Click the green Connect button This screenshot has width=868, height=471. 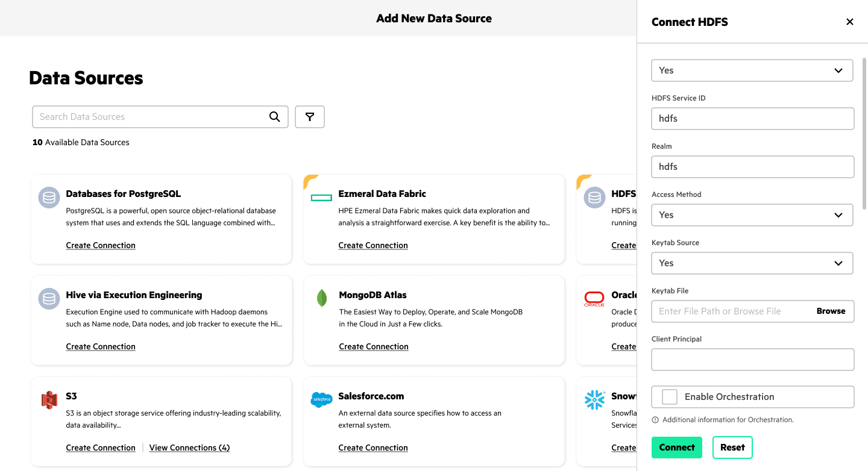(x=677, y=448)
